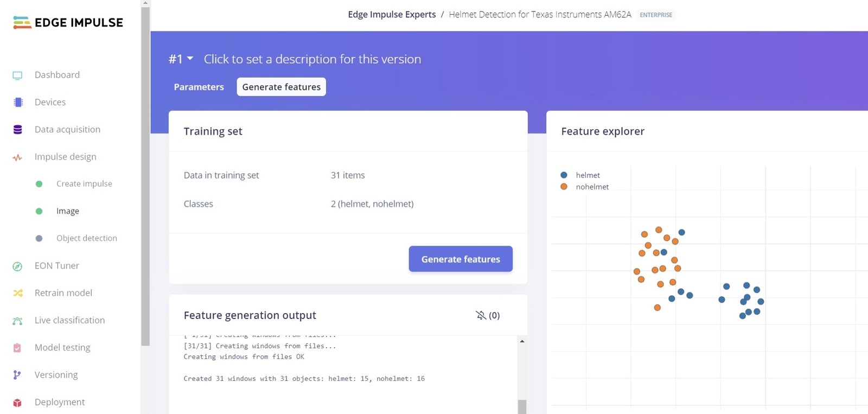
Task: Go to Deployment page
Action: (60, 402)
